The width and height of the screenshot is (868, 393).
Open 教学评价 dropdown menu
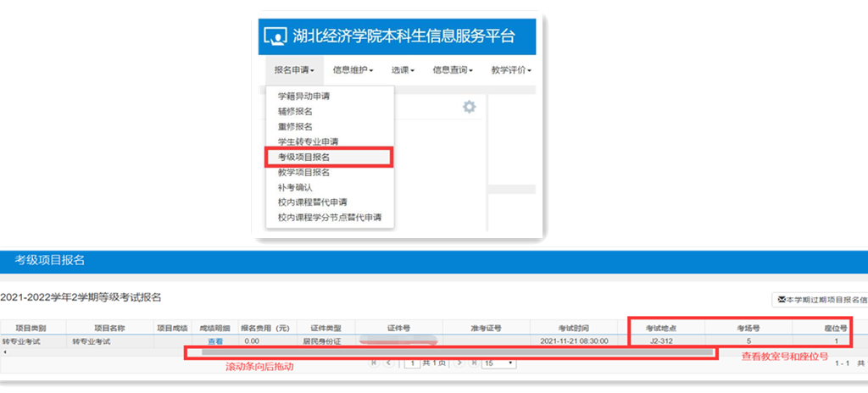coord(510,70)
